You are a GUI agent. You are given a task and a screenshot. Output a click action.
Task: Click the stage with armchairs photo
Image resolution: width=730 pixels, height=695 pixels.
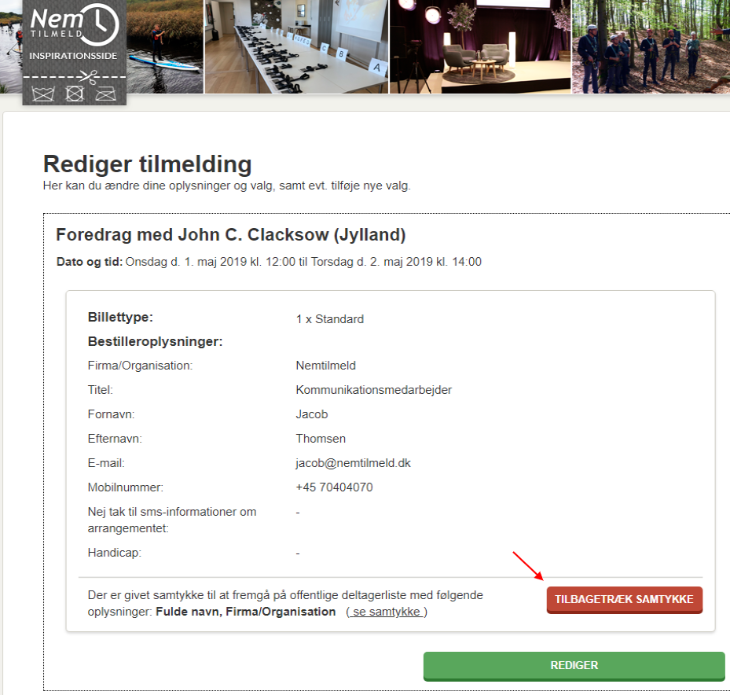480,47
